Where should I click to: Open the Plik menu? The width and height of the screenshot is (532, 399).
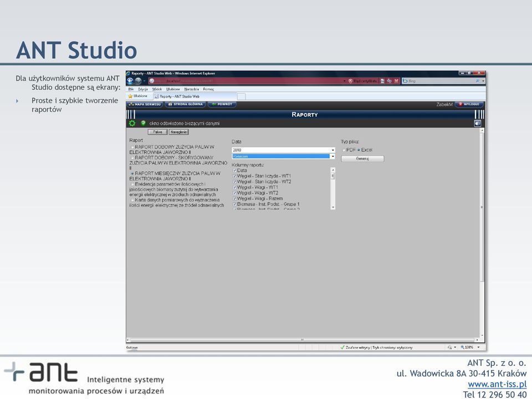(131, 89)
